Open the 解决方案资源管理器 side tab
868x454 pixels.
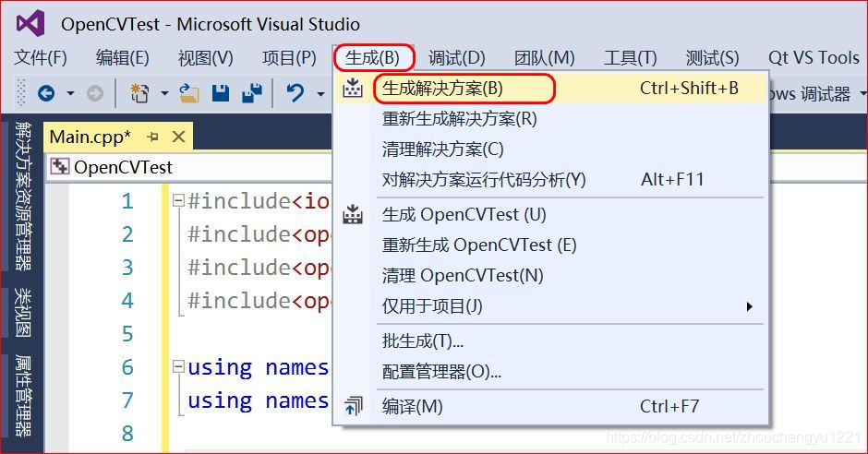click(x=23, y=197)
